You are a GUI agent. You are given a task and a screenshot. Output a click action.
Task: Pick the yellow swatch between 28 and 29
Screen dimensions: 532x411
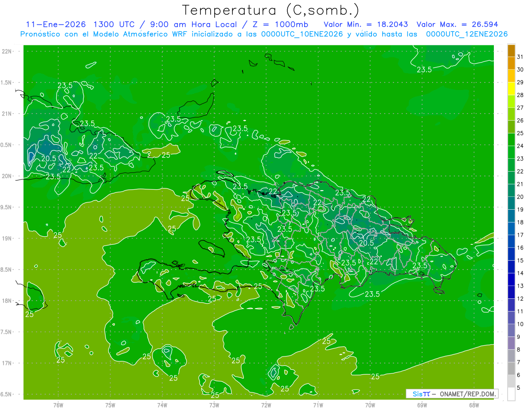(x=511, y=89)
